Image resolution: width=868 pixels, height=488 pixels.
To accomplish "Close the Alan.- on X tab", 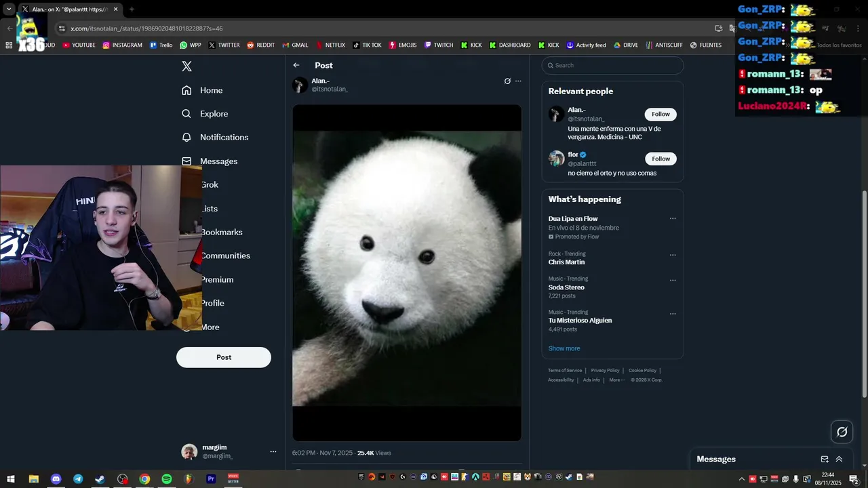I will (x=116, y=9).
